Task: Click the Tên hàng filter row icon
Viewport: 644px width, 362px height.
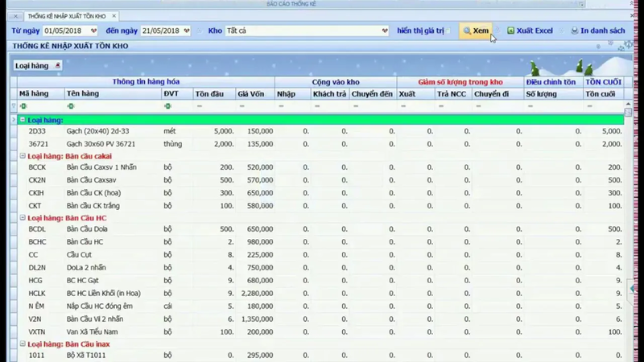Action: click(x=72, y=106)
